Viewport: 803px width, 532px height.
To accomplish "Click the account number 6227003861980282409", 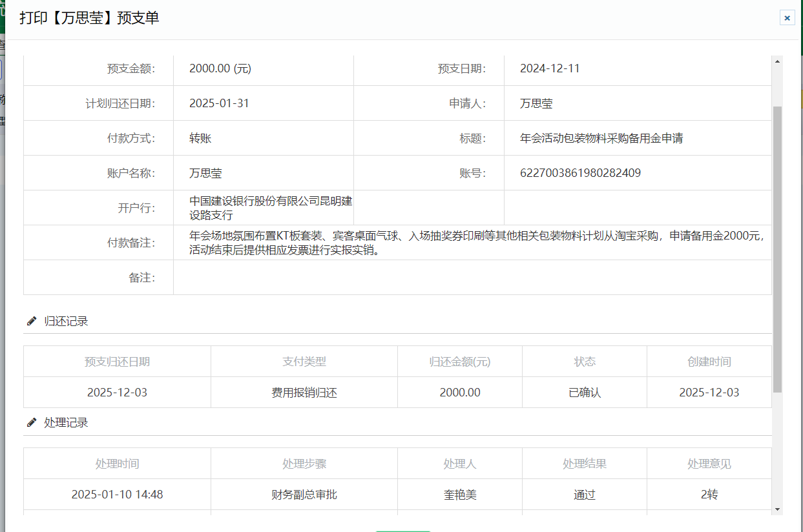I will [x=580, y=173].
